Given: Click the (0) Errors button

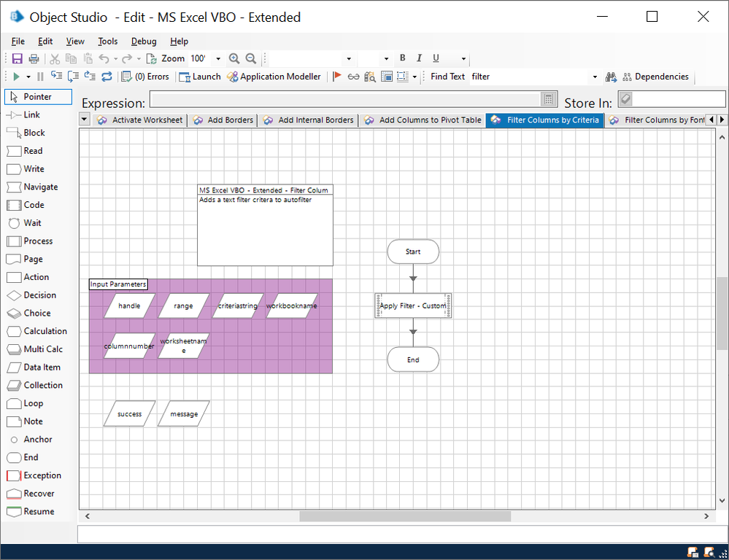Looking at the screenshot, I should 145,77.
